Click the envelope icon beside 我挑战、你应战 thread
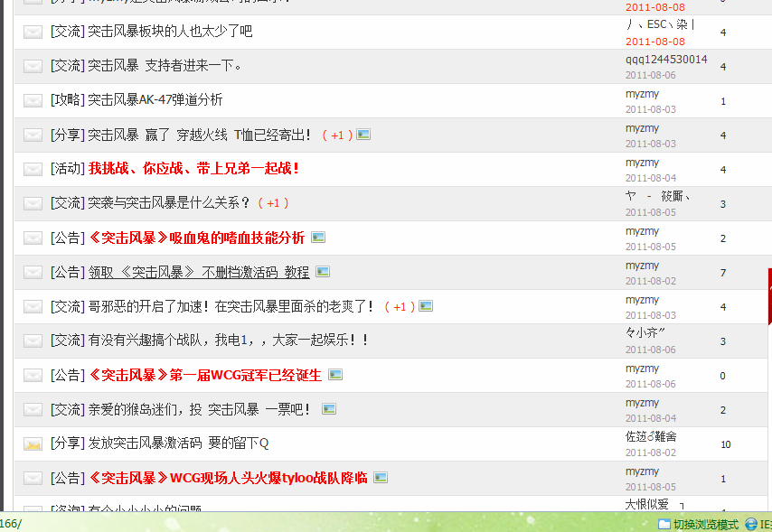The image size is (772, 532). 33,169
